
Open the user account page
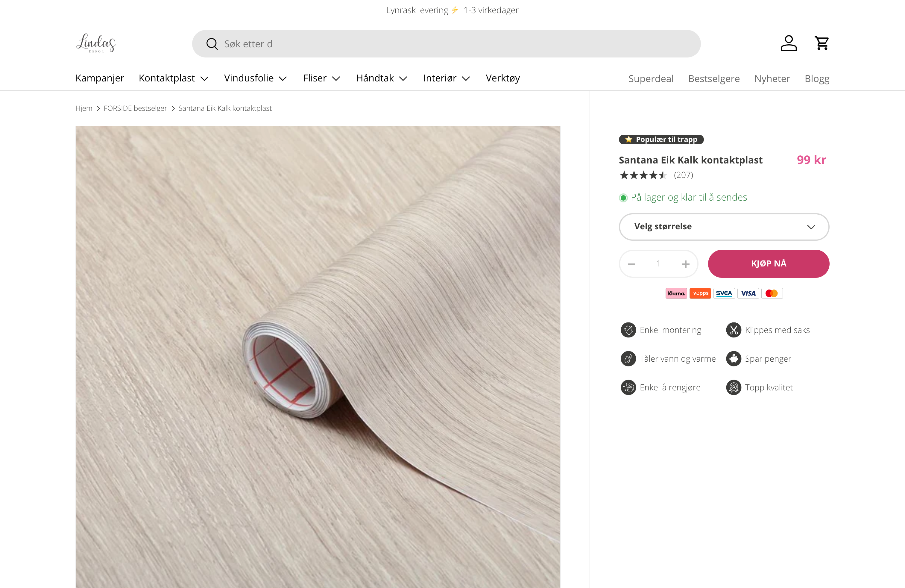789,43
